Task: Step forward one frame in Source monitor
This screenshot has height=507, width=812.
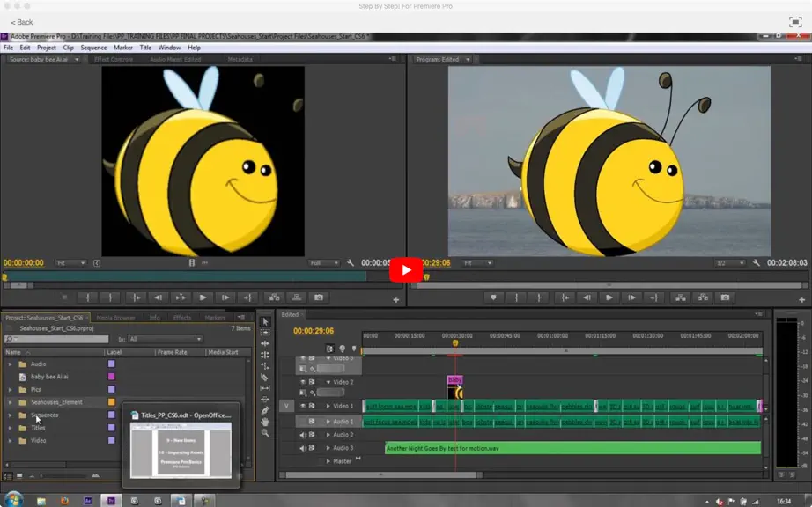Action: [225, 298]
